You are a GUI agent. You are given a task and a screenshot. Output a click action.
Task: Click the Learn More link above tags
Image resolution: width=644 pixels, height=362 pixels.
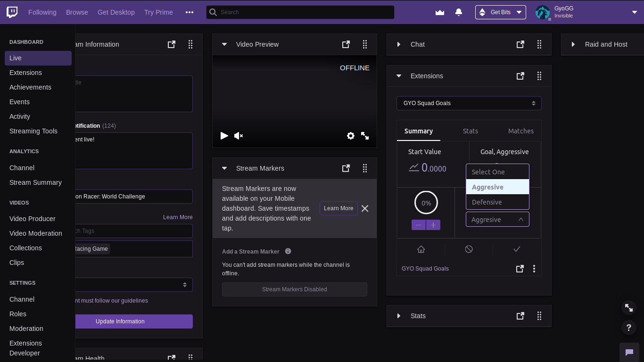tap(178, 217)
